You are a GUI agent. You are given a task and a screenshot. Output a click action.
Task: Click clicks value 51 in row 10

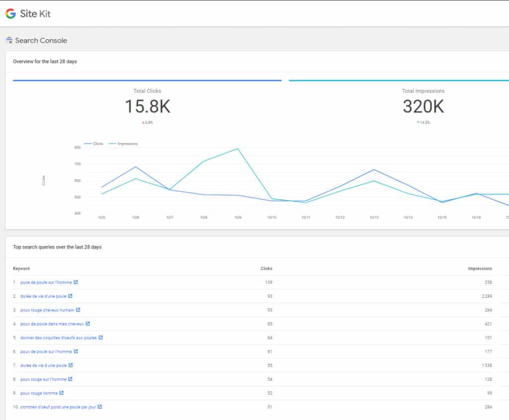pyautogui.click(x=270, y=407)
